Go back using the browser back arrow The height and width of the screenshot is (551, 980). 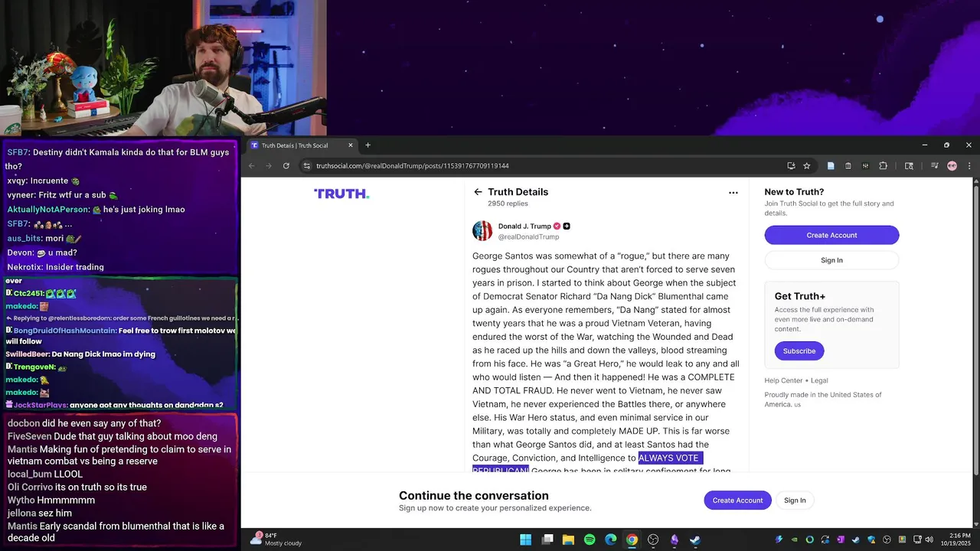pyautogui.click(x=251, y=165)
